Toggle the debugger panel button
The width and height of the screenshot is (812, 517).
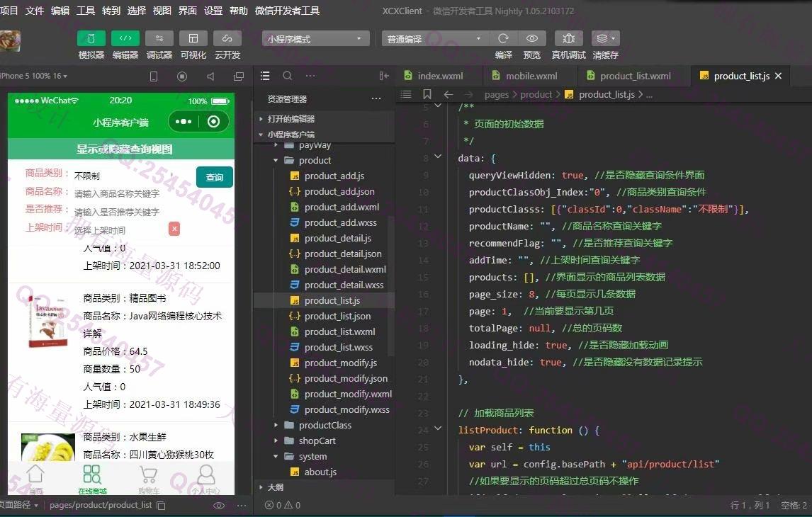(x=159, y=38)
